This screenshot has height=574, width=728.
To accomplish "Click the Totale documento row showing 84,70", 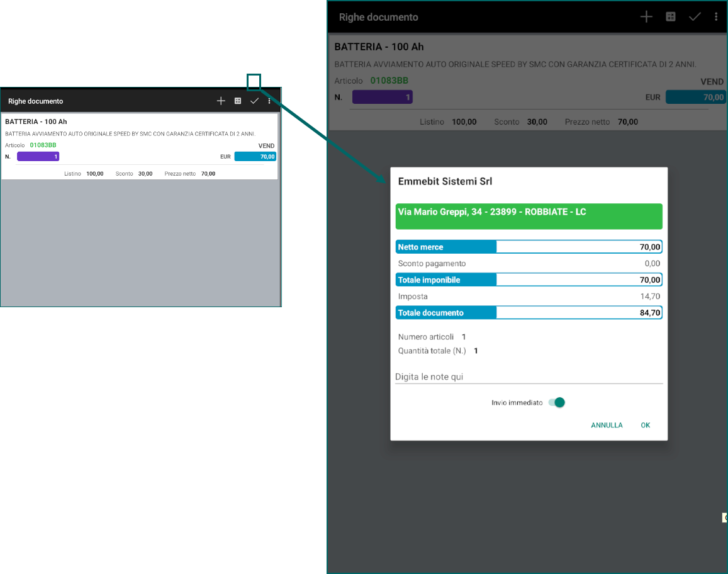I will (529, 313).
